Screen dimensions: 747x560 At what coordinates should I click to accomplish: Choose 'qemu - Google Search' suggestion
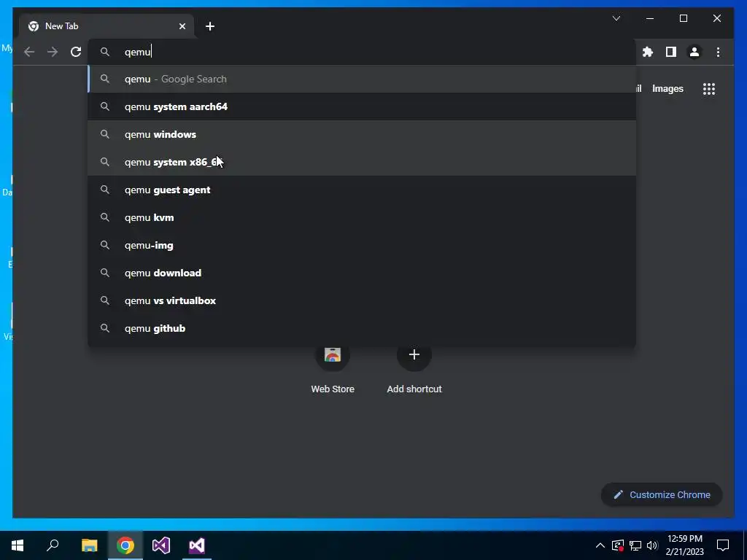pos(362,79)
